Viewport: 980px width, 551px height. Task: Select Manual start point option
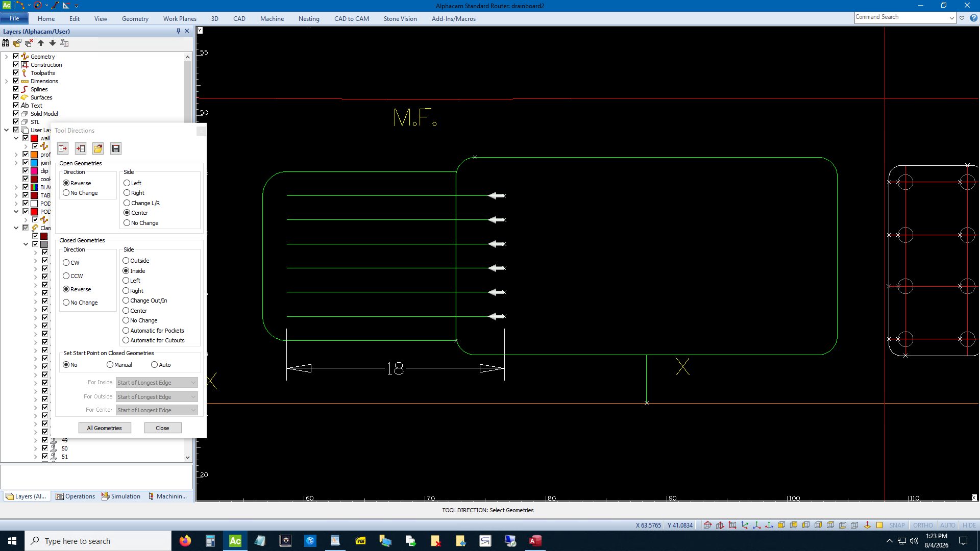click(x=119, y=365)
